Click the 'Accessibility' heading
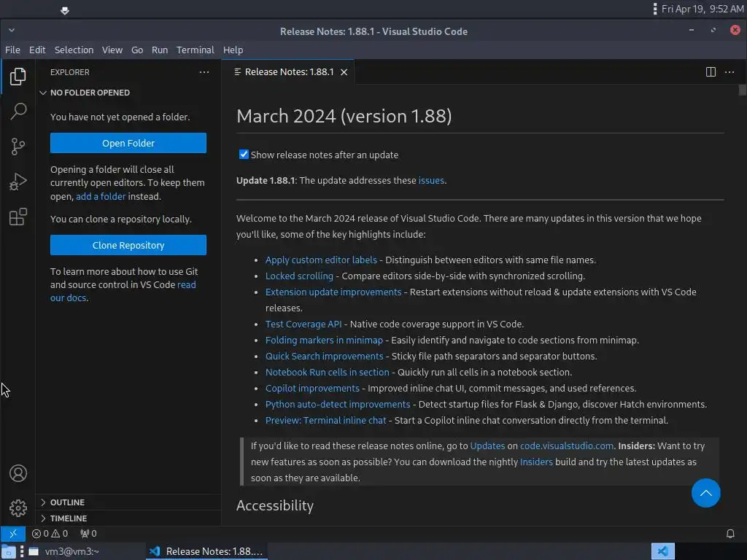 click(x=275, y=505)
